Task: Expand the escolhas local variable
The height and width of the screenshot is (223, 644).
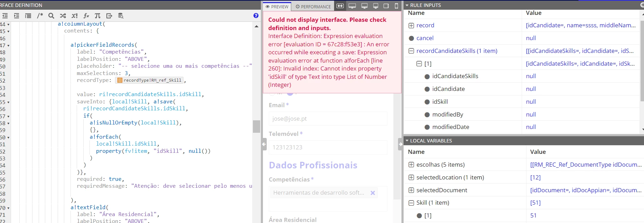Action: point(411,165)
